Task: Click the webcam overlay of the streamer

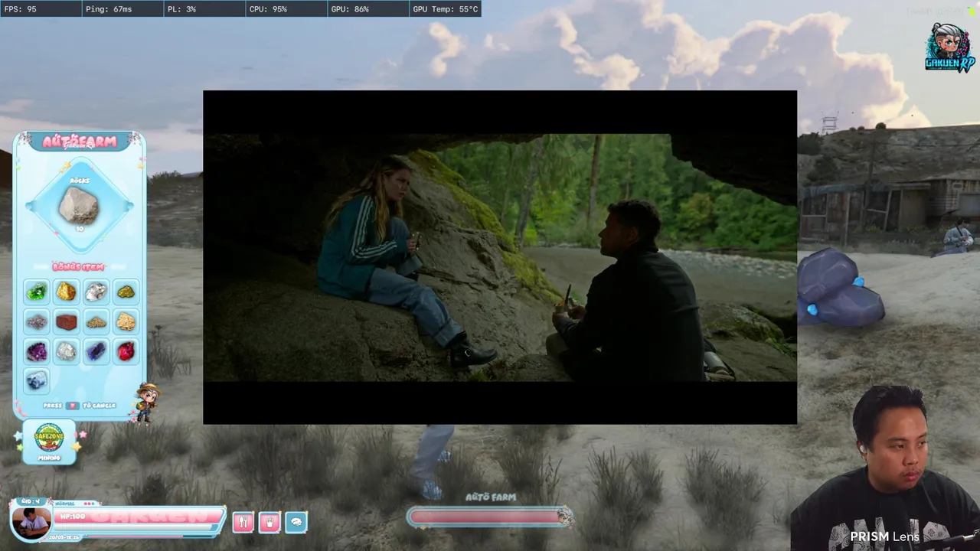Action: 885,468
